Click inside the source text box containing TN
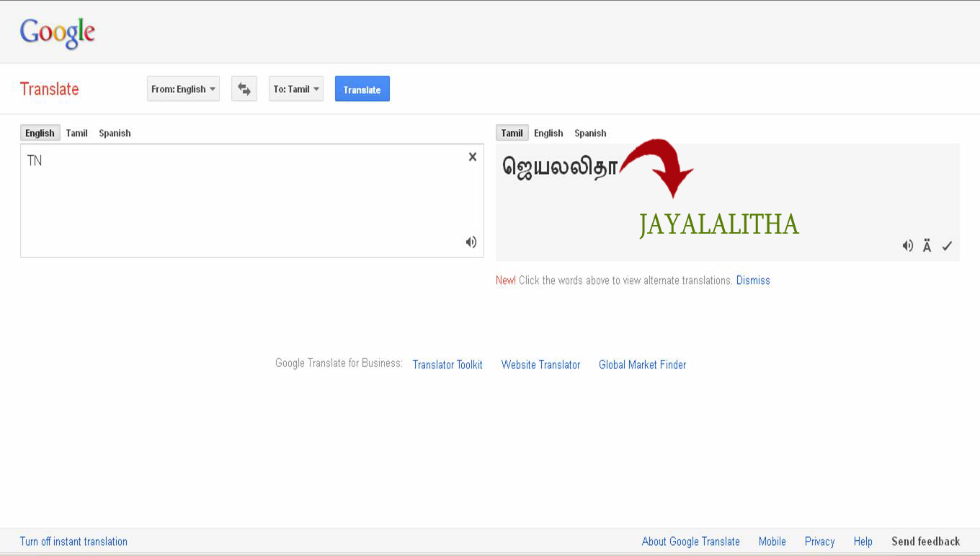 click(x=252, y=200)
